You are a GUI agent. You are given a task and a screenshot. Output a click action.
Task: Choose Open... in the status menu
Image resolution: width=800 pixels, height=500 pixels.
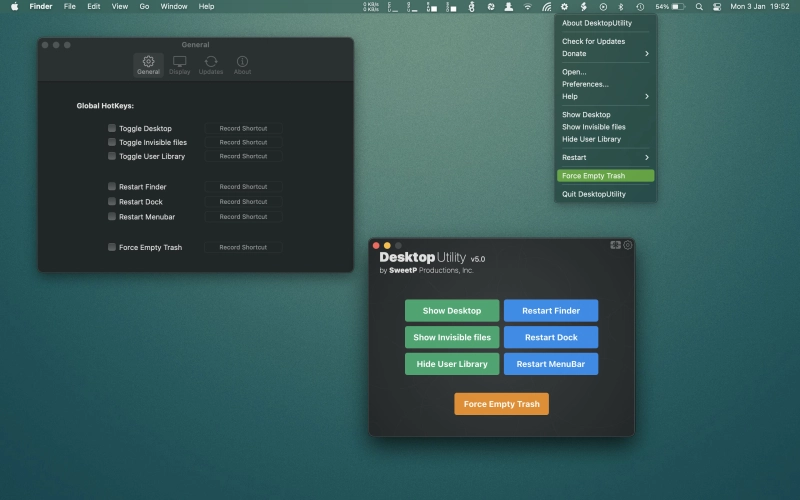tap(605, 72)
